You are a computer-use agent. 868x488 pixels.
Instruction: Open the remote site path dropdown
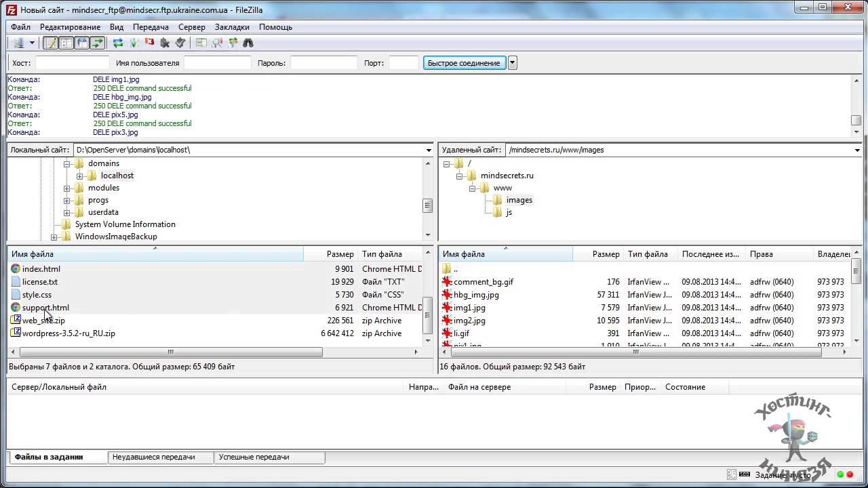857,150
